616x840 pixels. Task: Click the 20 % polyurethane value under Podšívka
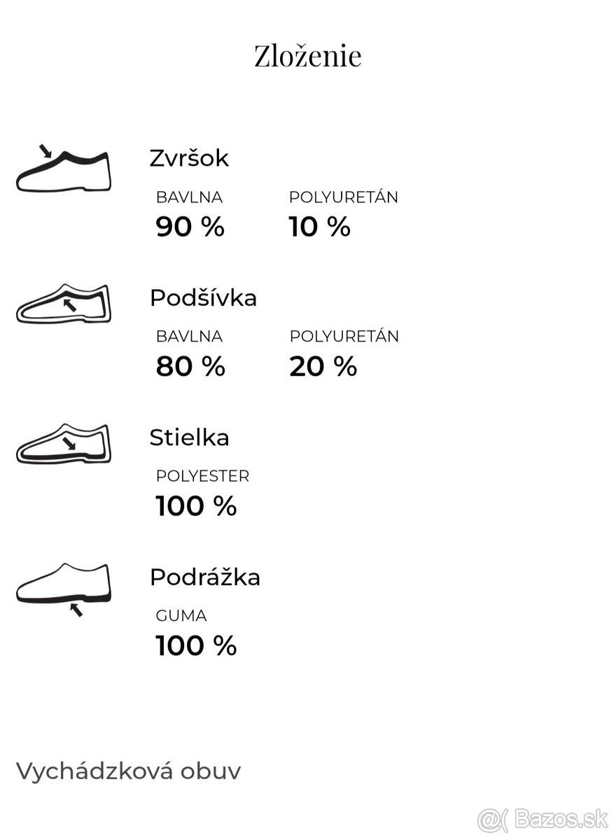click(323, 366)
